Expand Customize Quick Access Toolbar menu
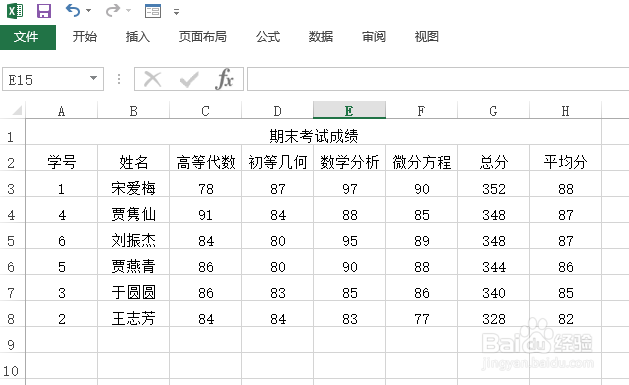This screenshot has height=385, width=629. [x=177, y=12]
